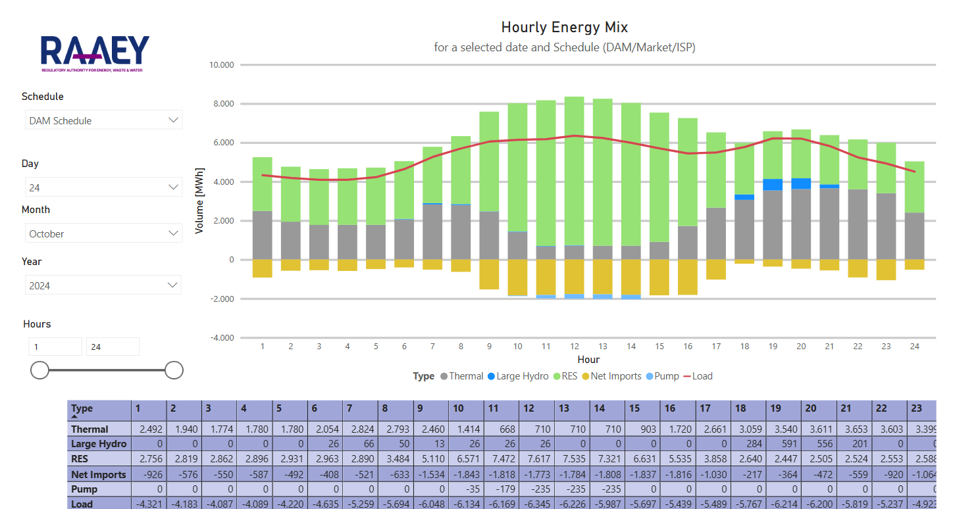980x509 pixels.
Task: Click the Hour axis title
Action: tap(588, 360)
